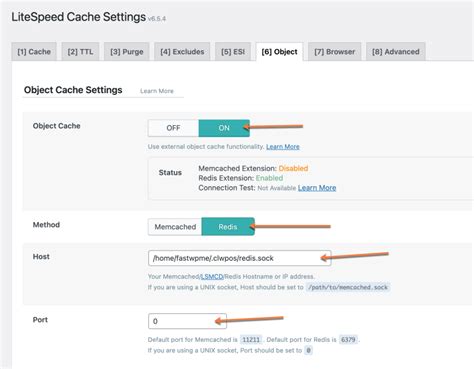Viewport: 474px width, 369px height.
Task: Click the Connection Test Not Available text
Action: [x=277, y=188]
